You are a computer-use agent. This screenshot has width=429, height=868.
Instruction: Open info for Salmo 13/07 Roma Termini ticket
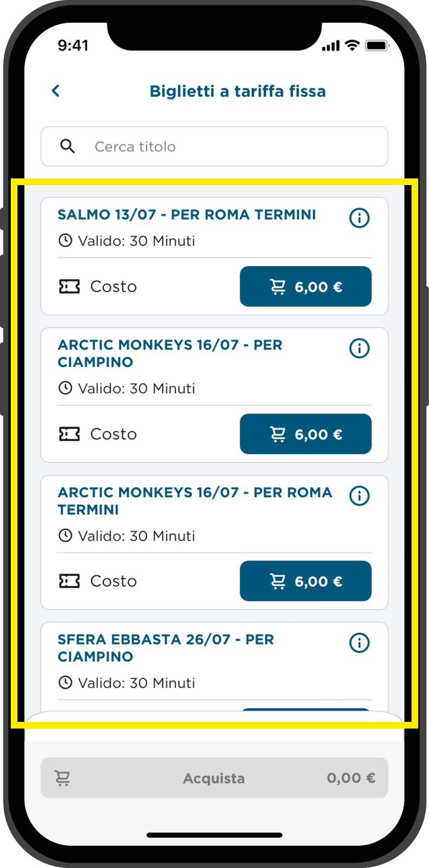pyautogui.click(x=359, y=218)
